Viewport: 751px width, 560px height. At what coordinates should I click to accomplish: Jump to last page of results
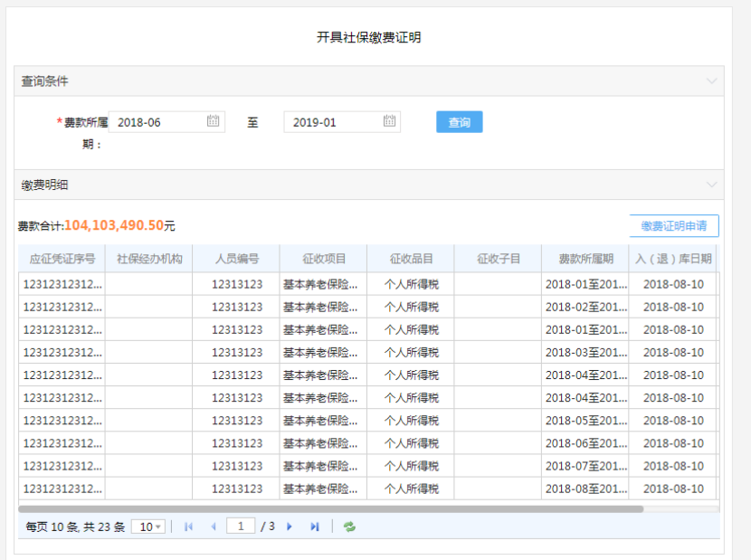[314, 527]
